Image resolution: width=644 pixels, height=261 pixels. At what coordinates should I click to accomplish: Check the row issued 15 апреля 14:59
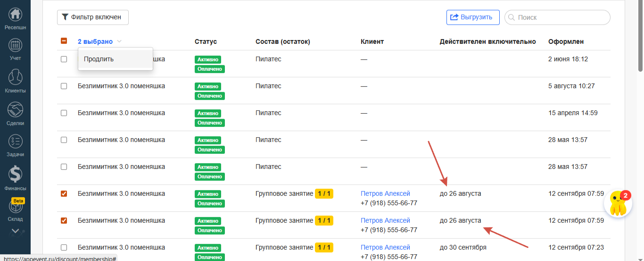click(64, 113)
